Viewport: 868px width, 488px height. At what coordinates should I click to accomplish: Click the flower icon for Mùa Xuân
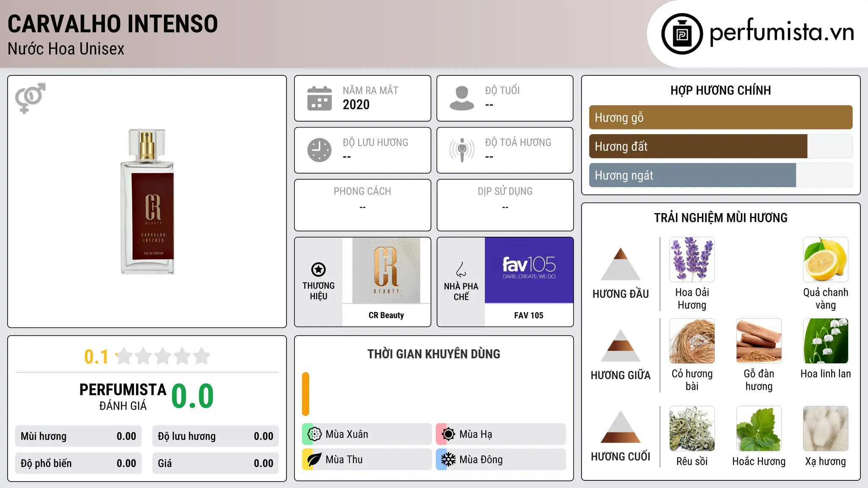pyautogui.click(x=314, y=434)
